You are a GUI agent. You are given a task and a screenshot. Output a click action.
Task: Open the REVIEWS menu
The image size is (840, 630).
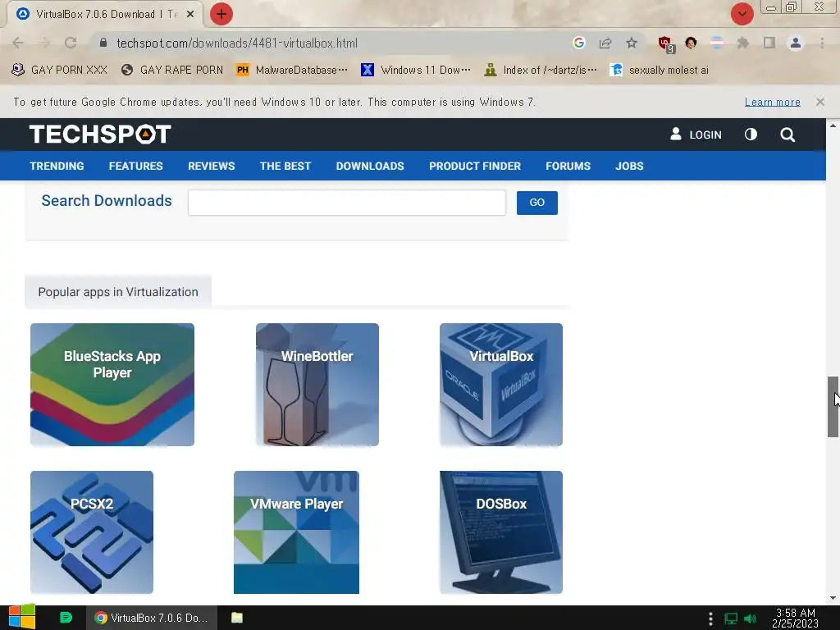click(x=211, y=166)
